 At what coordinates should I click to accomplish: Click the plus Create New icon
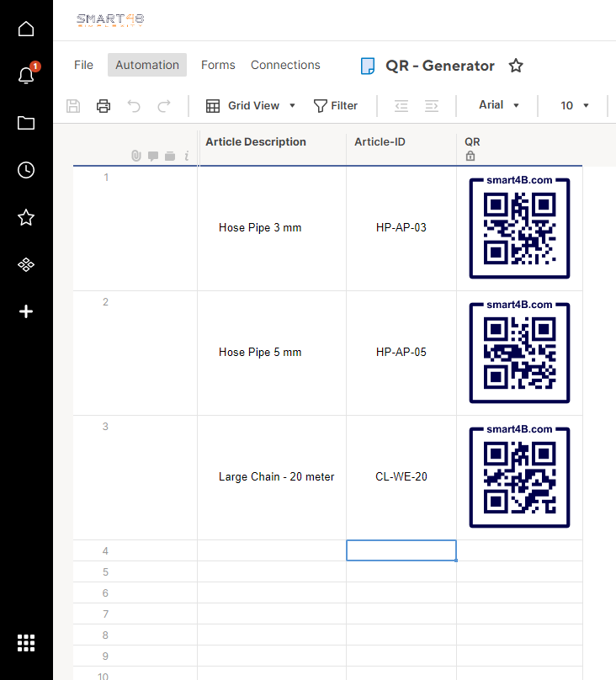(x=26, y=311)
